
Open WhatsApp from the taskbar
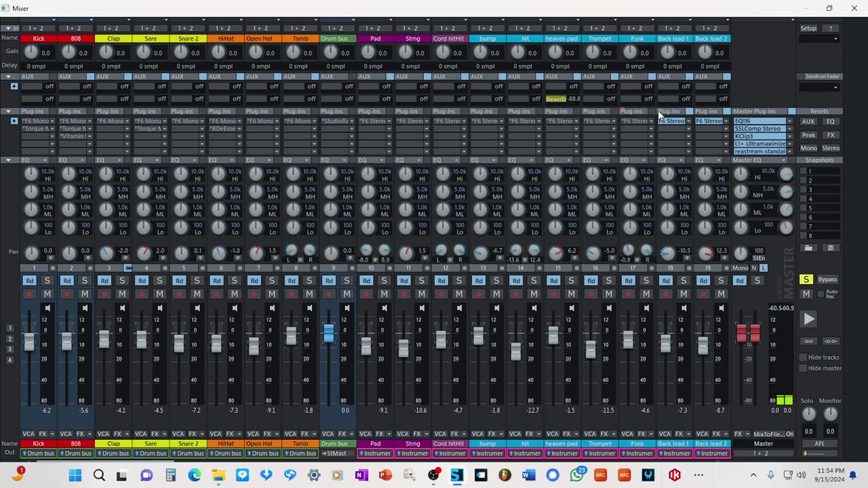[x=577, y=474]
